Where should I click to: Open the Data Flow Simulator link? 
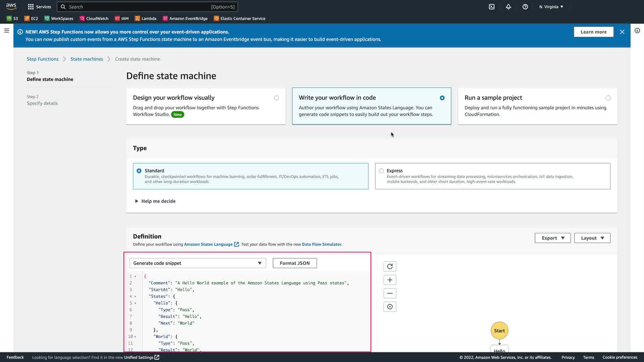coord(321,244)
